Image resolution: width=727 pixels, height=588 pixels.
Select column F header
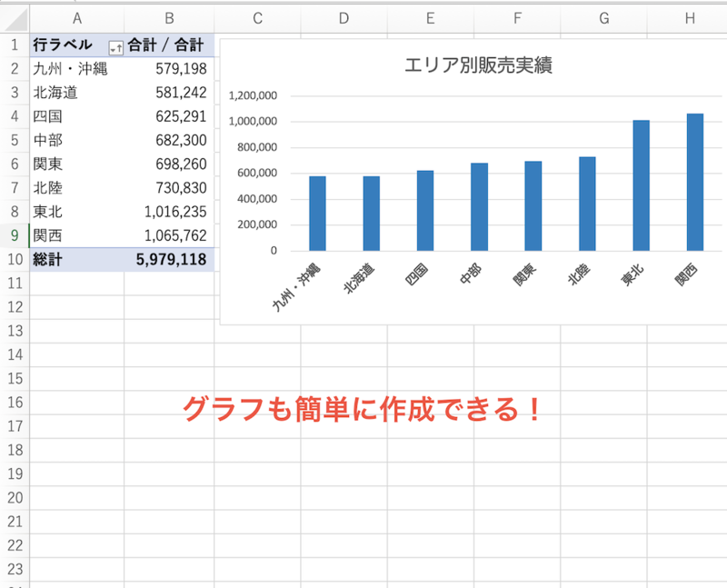point(517,18)
